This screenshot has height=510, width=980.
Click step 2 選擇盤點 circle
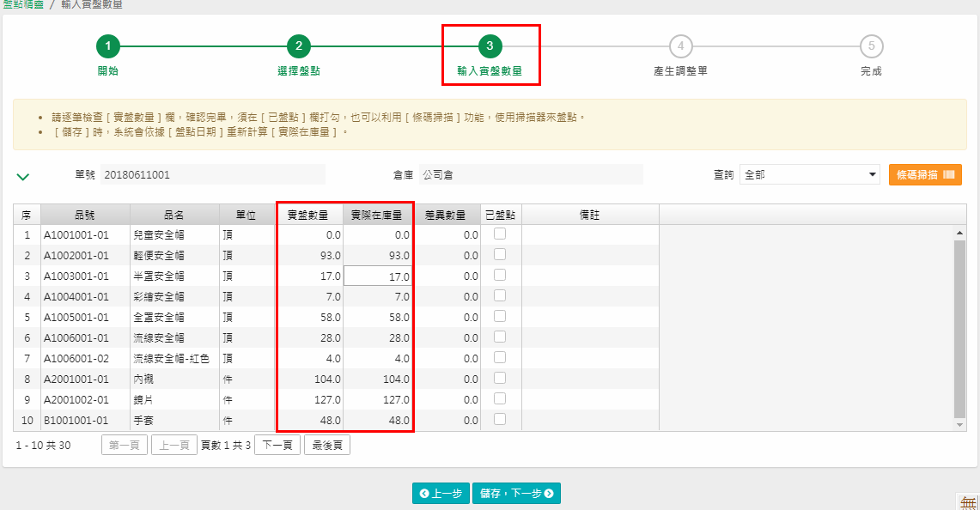coord(299,46)
